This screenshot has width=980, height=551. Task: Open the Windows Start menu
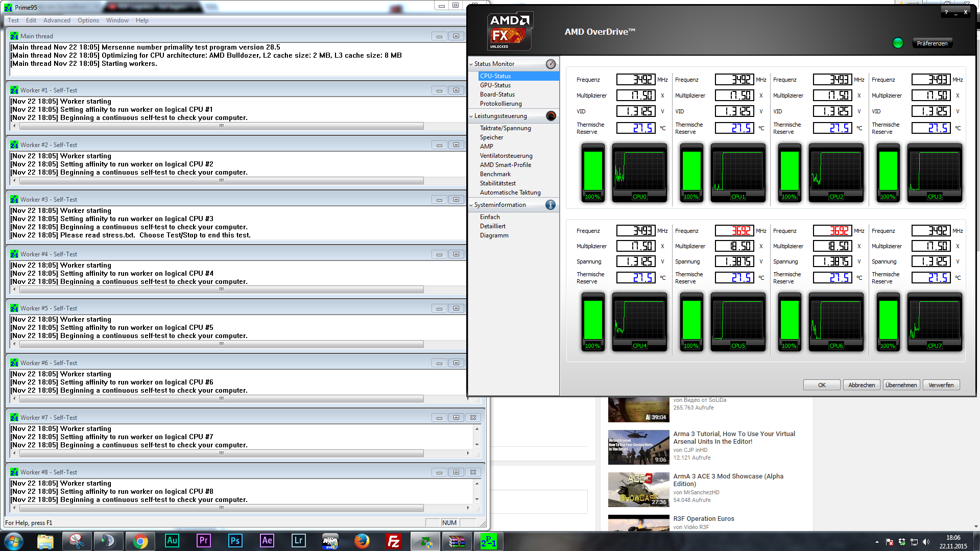click(14, 541)
